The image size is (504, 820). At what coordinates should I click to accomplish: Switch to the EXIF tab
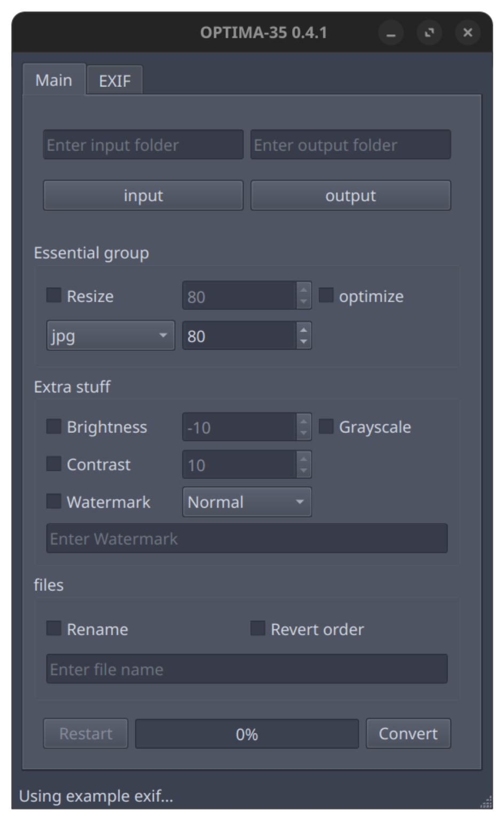coord(115,81)
